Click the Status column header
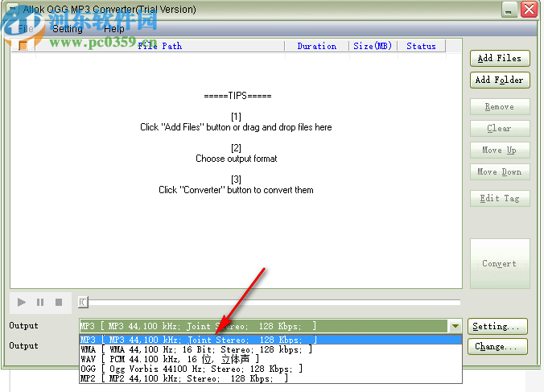 (421, 46)
